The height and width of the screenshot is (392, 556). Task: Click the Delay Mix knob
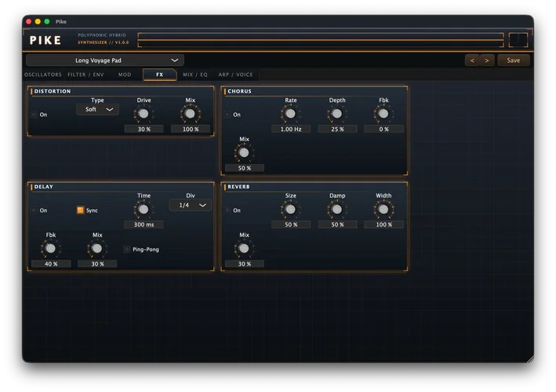(x=97, y=249)
